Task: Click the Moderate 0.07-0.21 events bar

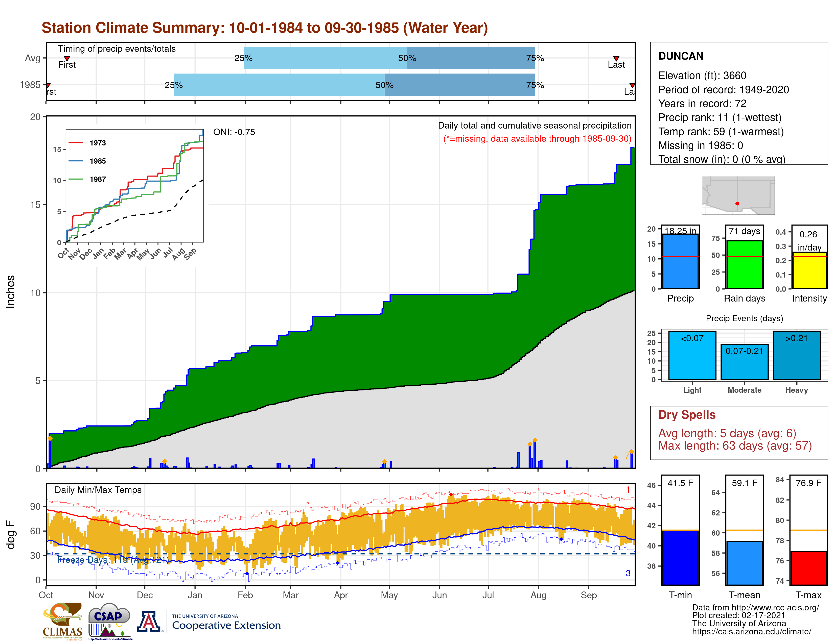Action: (744, 362)
